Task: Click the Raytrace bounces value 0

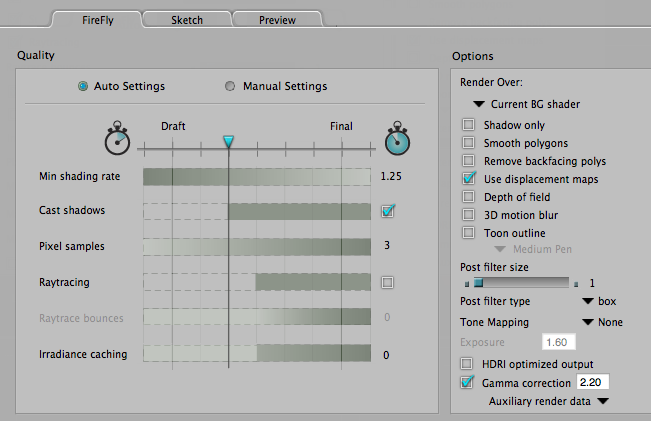Action: pyautogui.click(x=387, y=317)
